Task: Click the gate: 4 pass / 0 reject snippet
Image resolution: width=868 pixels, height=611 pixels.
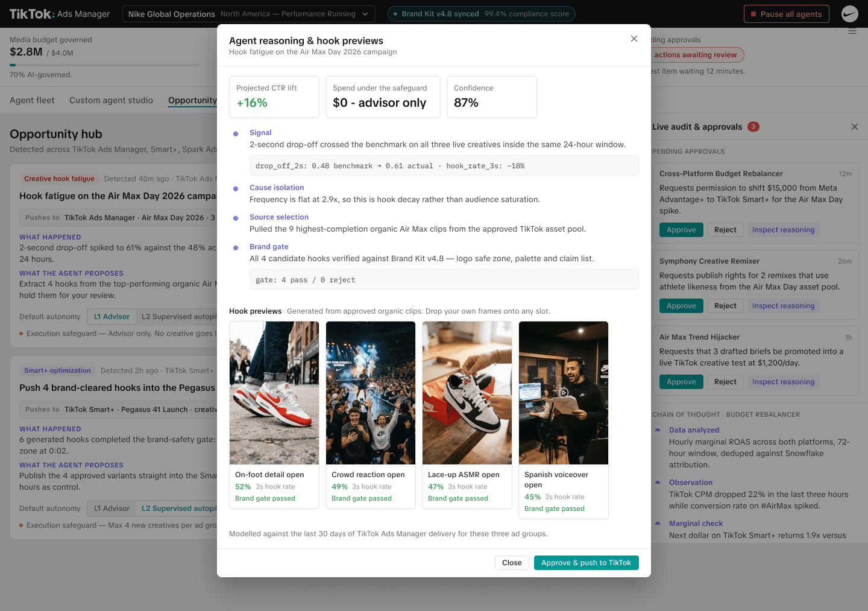Action: coord(444,280)
